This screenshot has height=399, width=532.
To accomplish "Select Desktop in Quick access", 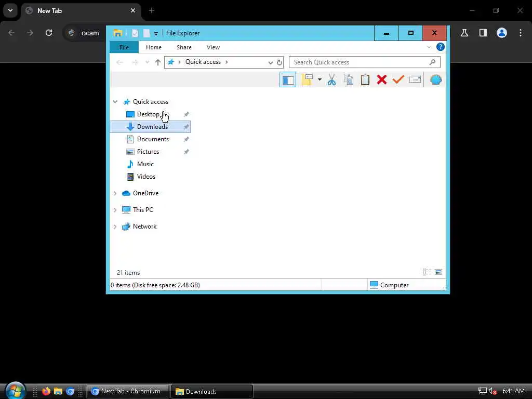I will click(x=148, y=114).
